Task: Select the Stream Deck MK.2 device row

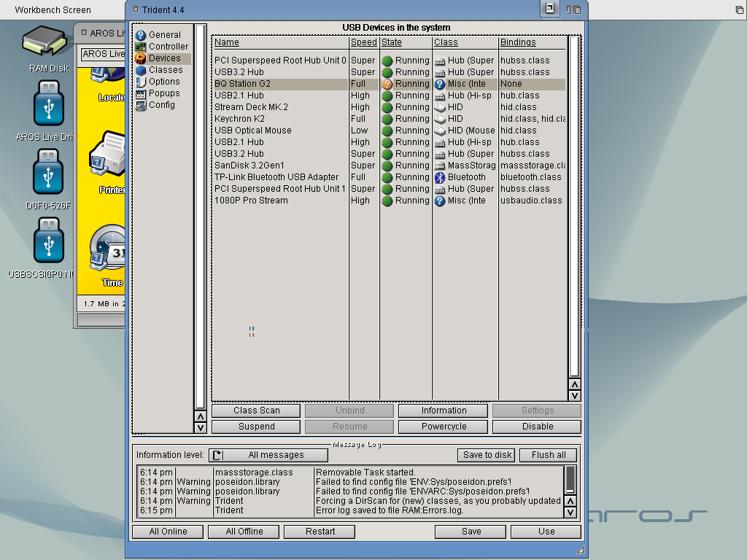Action: (x=389, y=107)
